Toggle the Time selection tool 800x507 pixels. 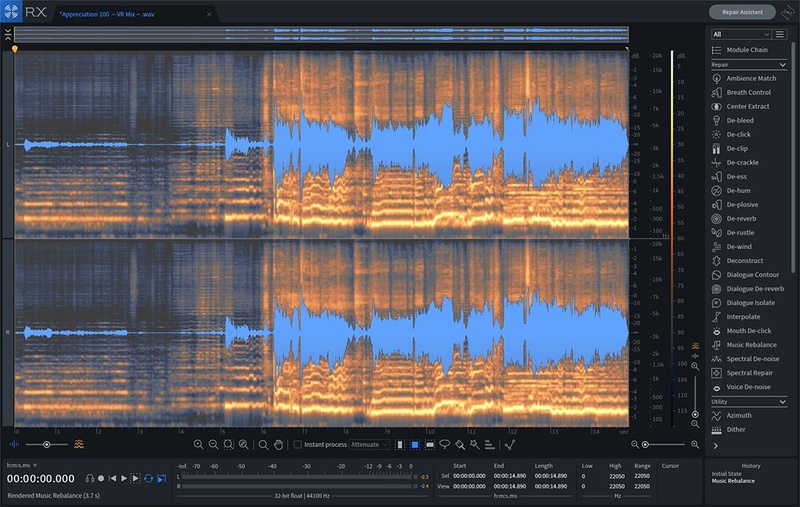tap(400, 445)
